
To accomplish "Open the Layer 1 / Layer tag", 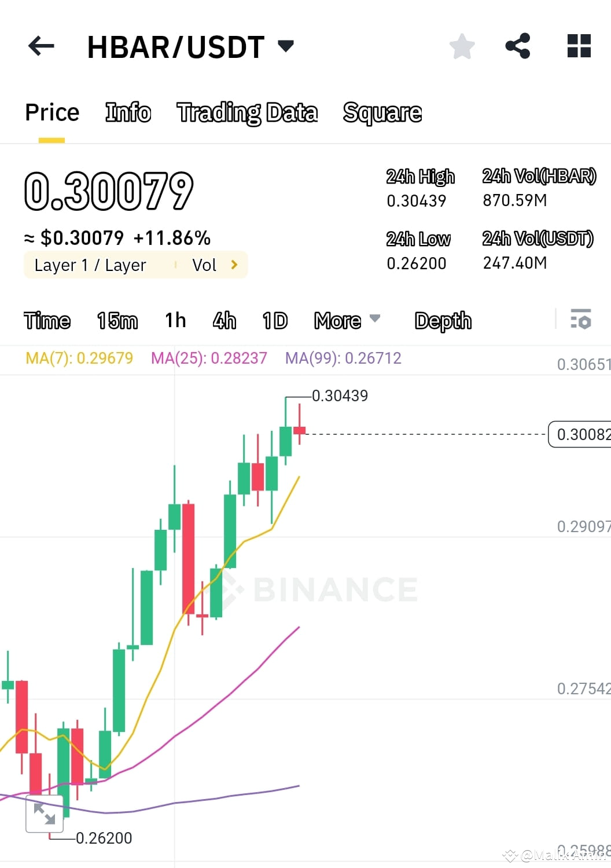I will [x=90, y=265].
